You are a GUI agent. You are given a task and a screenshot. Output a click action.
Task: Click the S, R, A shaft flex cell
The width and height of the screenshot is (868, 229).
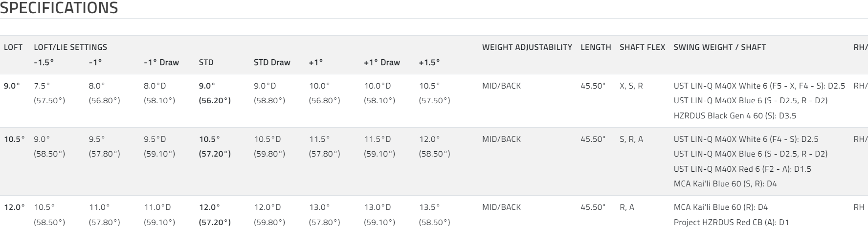click(x=631, y=139)
